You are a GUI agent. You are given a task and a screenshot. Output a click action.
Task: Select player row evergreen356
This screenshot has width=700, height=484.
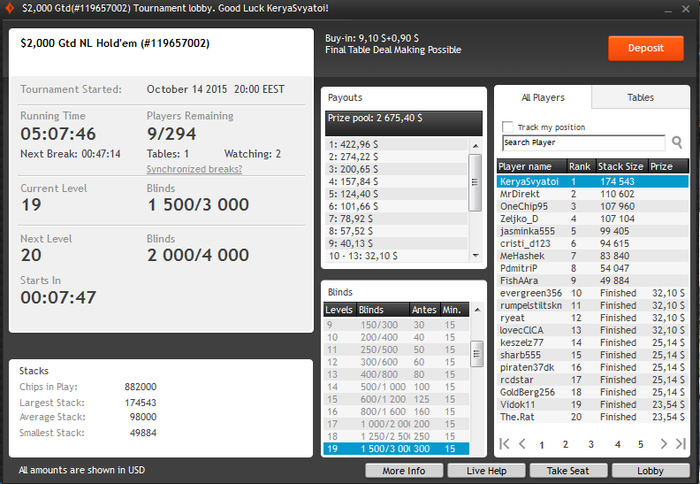(592, 293)
